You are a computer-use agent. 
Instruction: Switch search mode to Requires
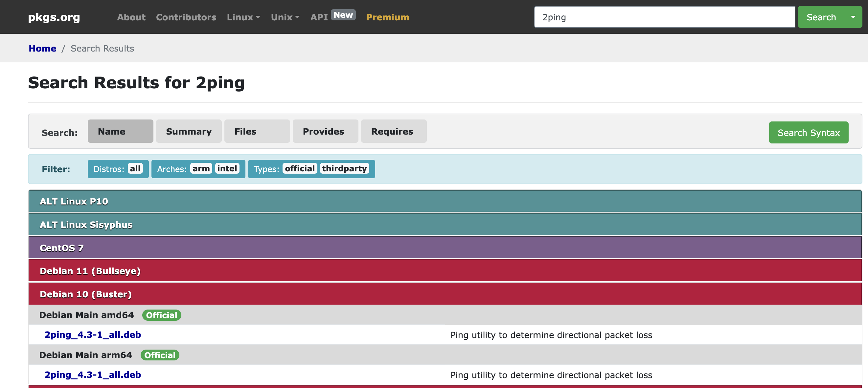click(x=393, y=131)
